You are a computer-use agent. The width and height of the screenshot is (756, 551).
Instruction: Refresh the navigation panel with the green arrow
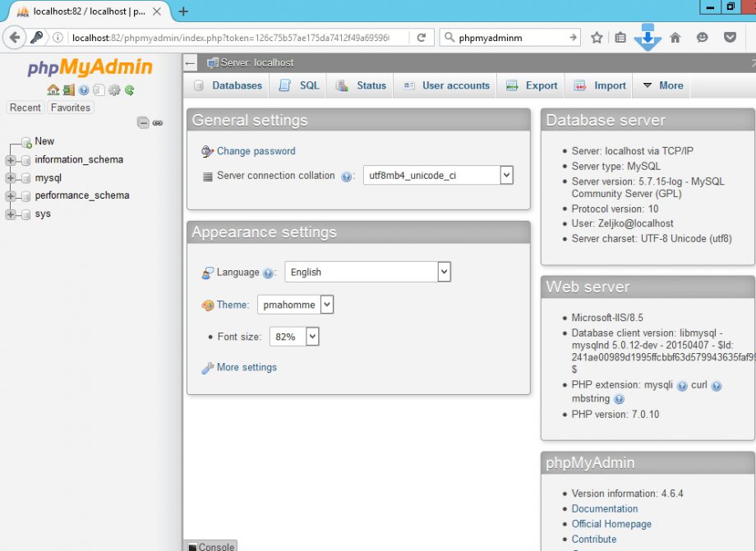[x=128, y=90]
